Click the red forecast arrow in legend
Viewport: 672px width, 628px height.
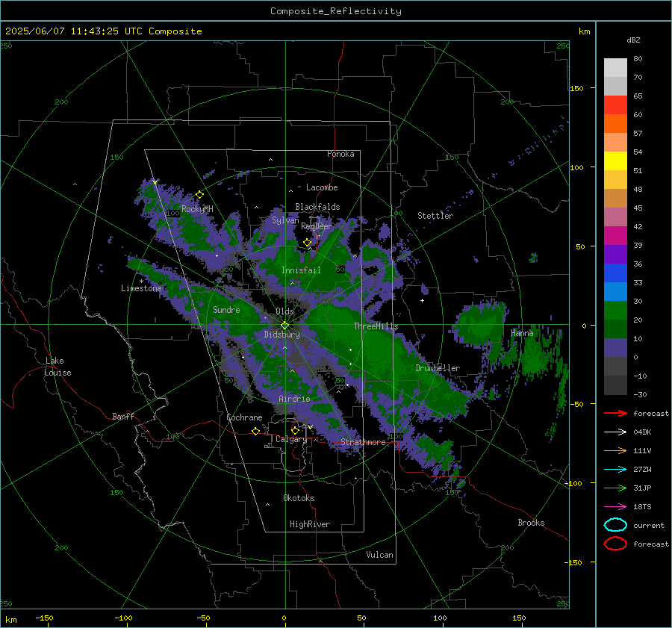click(x=615, y=413)
